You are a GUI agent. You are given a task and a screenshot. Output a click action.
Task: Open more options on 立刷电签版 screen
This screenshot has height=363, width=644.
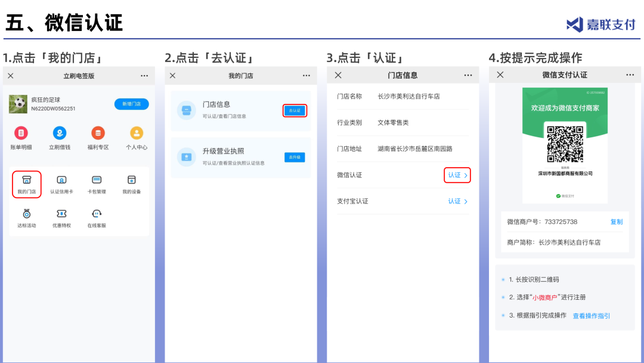click(144, 76)
